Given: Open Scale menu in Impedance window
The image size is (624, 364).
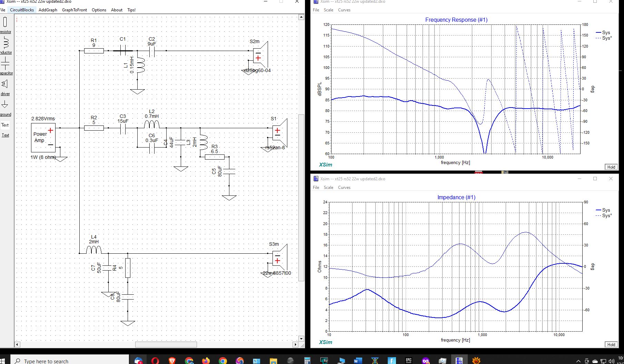Looking at the screenshot, I should click(328, 188).
